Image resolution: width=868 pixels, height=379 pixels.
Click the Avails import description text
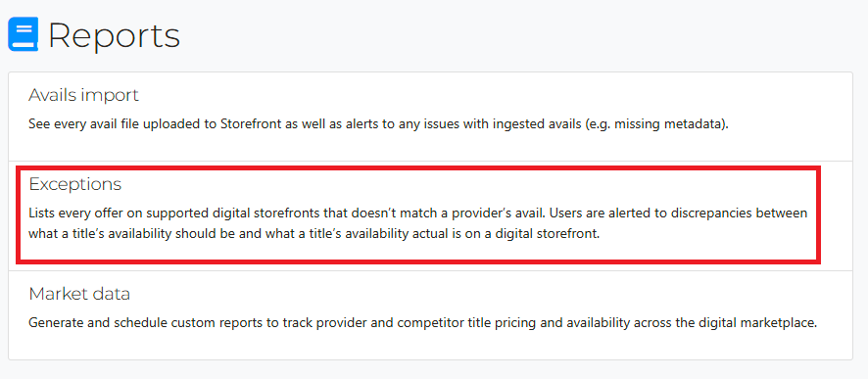[x=378, y=124]
